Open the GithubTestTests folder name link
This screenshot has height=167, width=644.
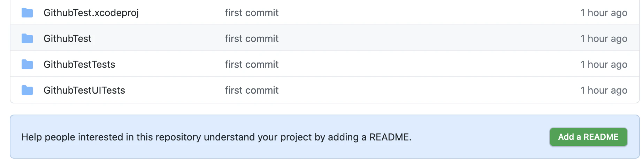pos(79,64)
